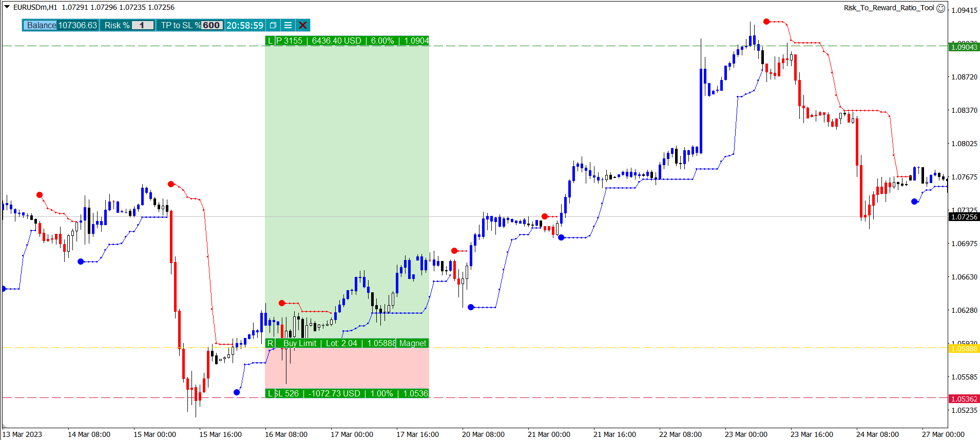Click the 1.06280 price scale label

(x=964, y=310)
